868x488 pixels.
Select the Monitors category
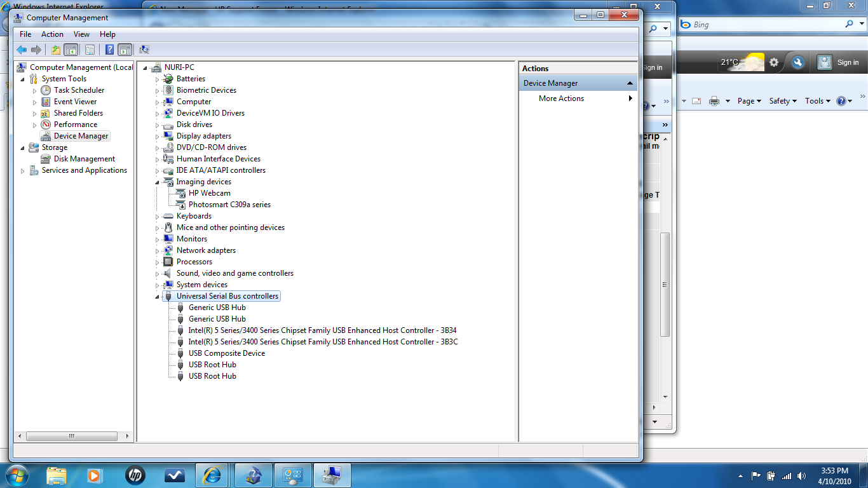tap(192, 239)
